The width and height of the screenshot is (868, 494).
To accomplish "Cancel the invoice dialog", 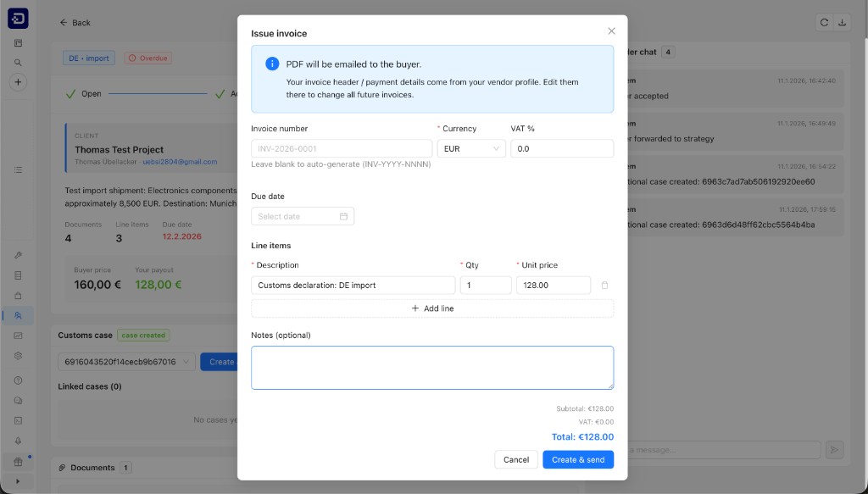I will 516,459.
